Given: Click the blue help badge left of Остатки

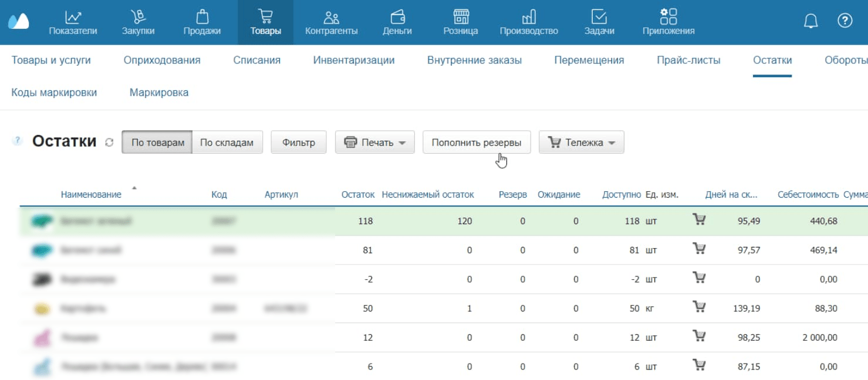Looking at the screenshot, I should pos(18,141).
